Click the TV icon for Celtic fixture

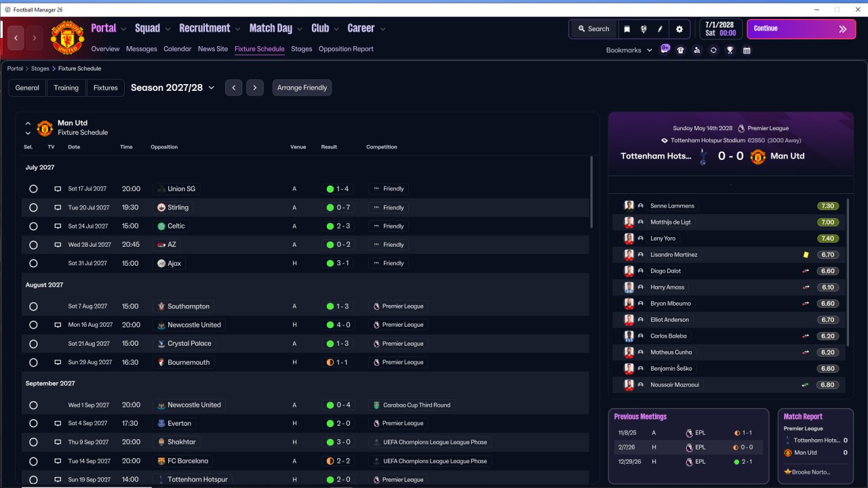pos(58,226)
